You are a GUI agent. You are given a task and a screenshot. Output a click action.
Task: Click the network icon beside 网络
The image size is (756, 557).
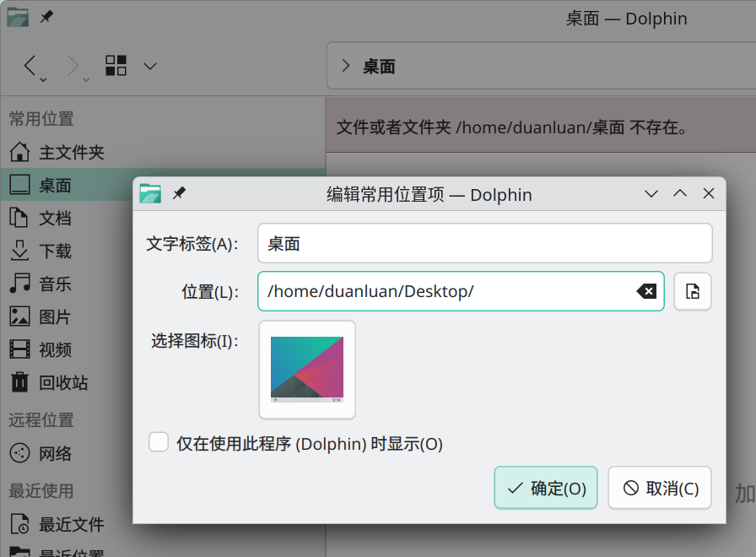pyautogui.click(x=19, y=453)
